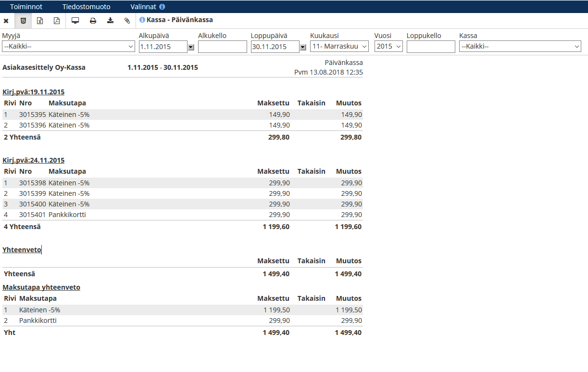The width and height of the screenshot is (588, 372).
Task: Open the Valinnat menu
Action: tap(143, 7)
